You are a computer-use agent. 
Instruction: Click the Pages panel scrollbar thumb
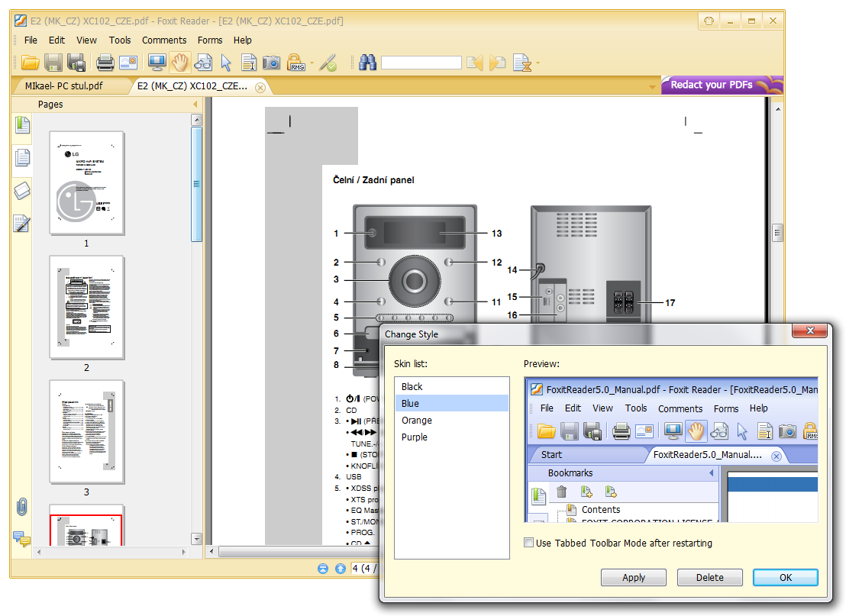tap(196, 185)
